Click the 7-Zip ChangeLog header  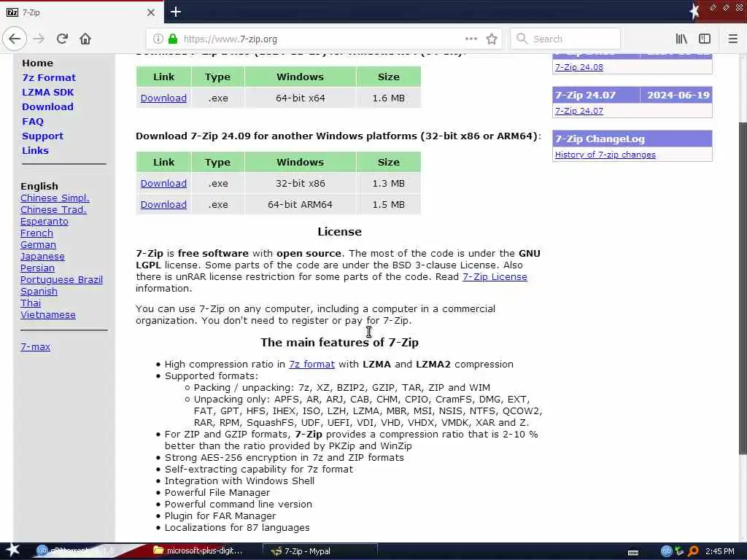(632, 139)
